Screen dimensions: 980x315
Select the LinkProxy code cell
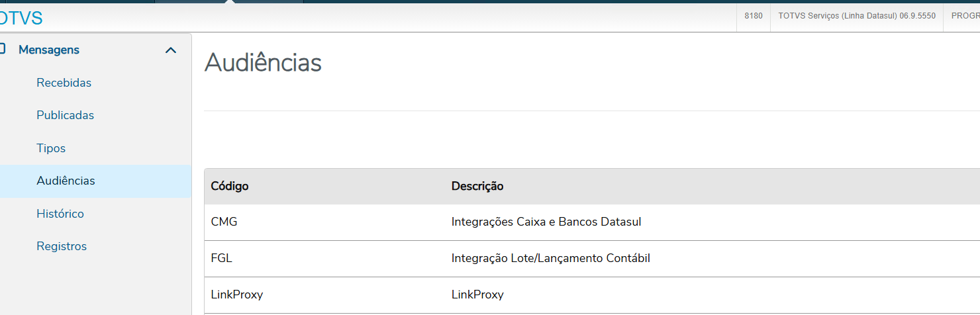pos(236,294)
